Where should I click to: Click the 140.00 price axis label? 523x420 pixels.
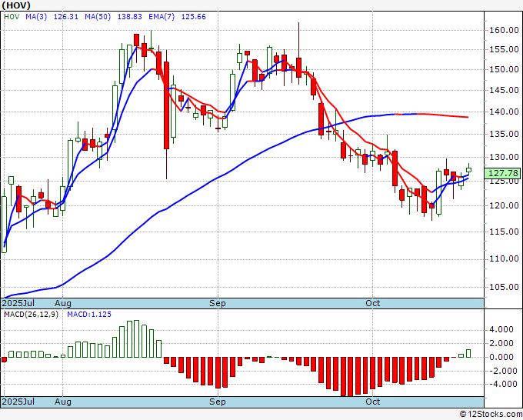pos(504,112)
